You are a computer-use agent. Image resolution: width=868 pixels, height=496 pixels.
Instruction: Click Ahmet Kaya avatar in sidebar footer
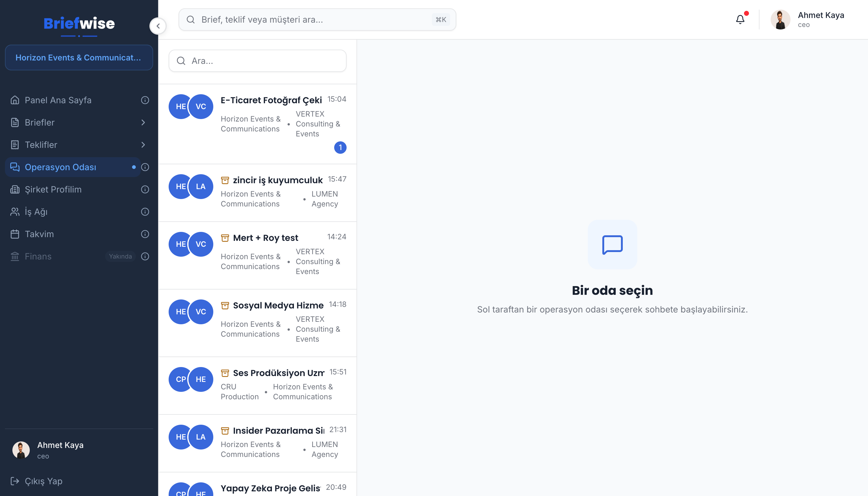click(21, 450)
